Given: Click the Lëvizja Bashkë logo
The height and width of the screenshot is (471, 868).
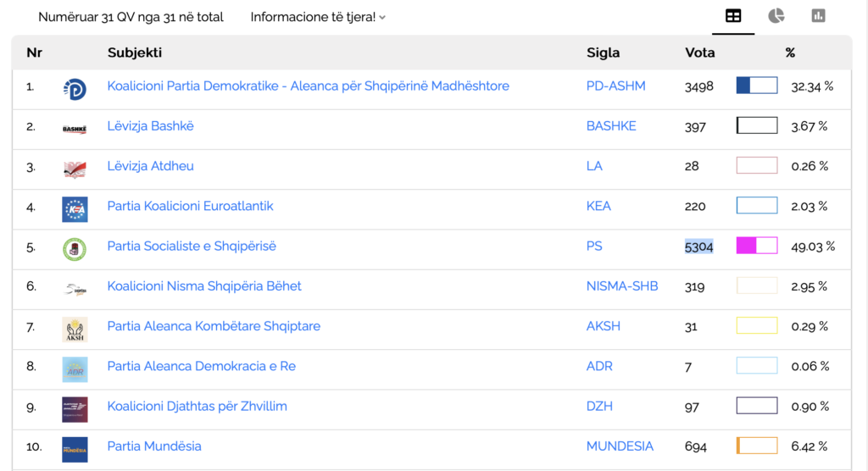Looking at the screenshot, I should [75, 128].
